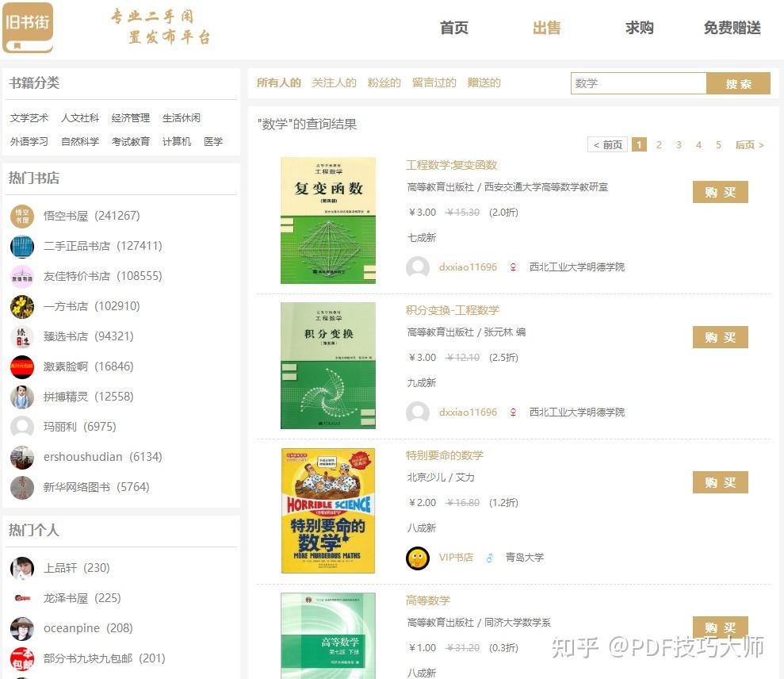Open title link 积分变换-工程数学
The height and width of the screenshot is (679, 784).
pos(453,310)
